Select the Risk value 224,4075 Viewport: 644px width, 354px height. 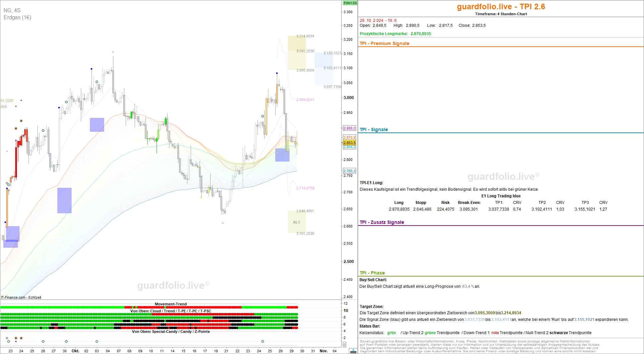[x=445, y=209]
